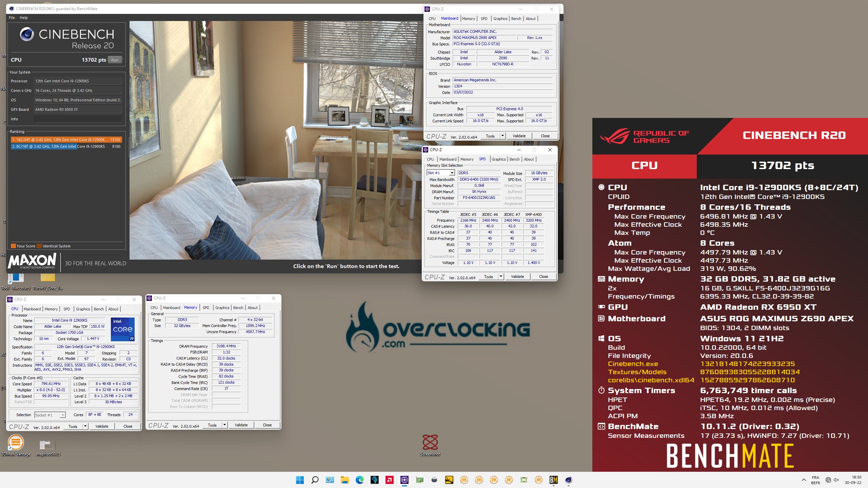Select CPU tab in CPU-Z SPD window
The width and height of the screenshot is (868, 488).
pyautogui.click(x=430, y=159)
